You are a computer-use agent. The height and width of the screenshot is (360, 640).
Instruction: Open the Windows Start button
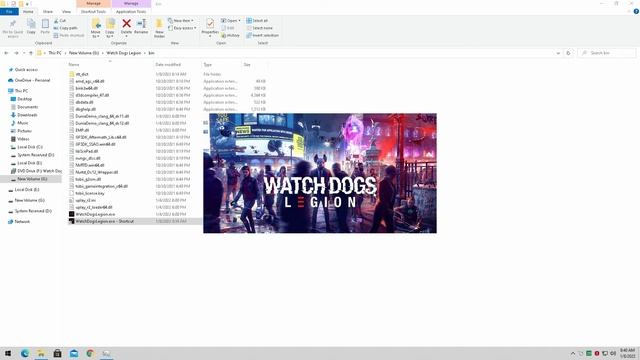tap(8, 353)
